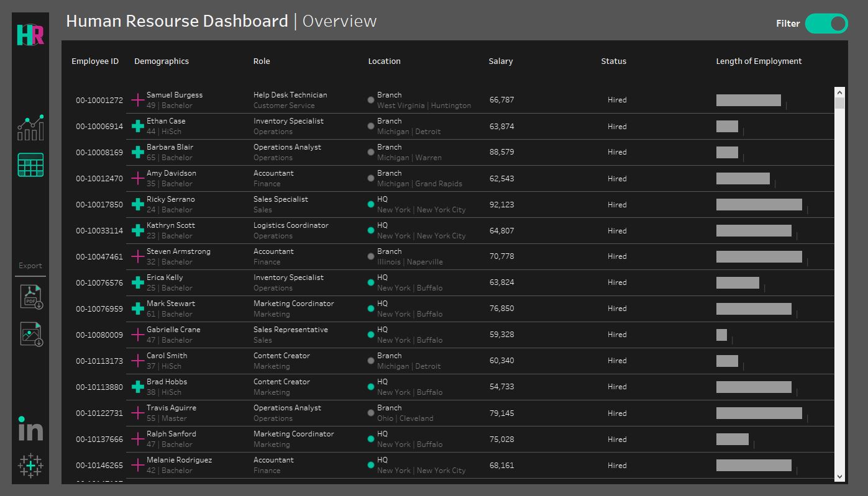This screenshot has width=868, height=496.
Task: Click the Length of Employment header
Action: [759, 61]
